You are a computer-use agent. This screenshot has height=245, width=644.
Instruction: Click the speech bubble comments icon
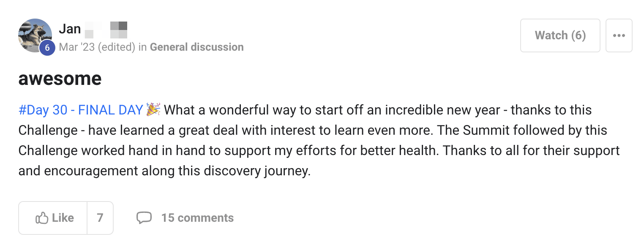point(144,218)
